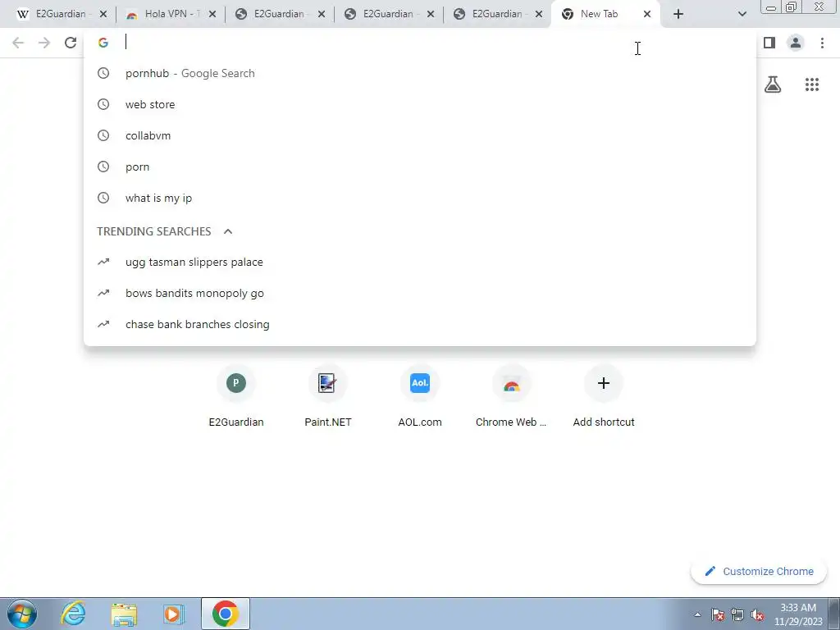Choose 'bows bandits monopoly go' trending search
The width and height of the screenshot is (840, 630).
click(x=420, y=293)
